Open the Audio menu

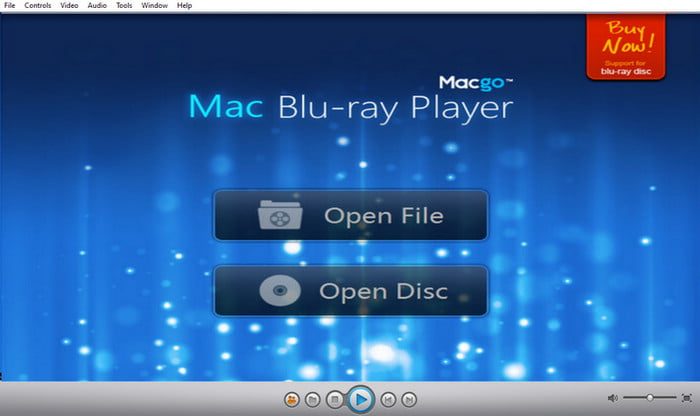click(97, 5)
